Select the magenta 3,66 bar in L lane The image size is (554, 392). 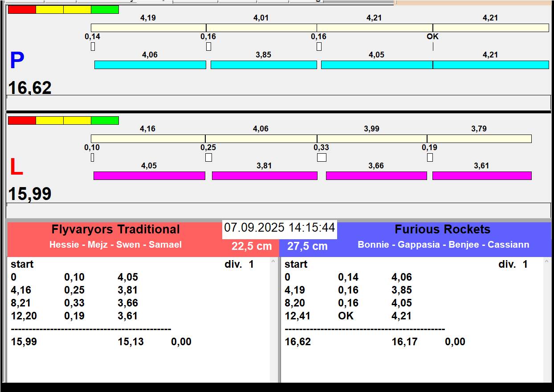coord(376,176)
